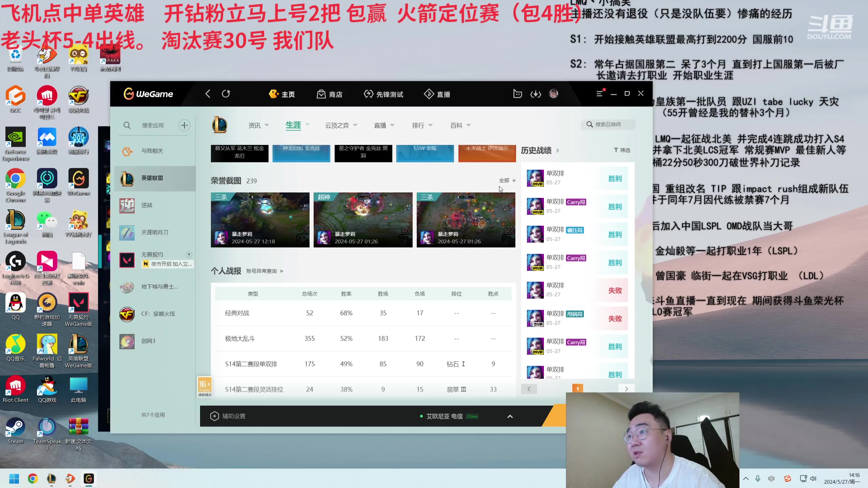This screenshot has height=488, width=868.
Task: Open the 主页 tab in WeGame
Action: tap(282, 94)
